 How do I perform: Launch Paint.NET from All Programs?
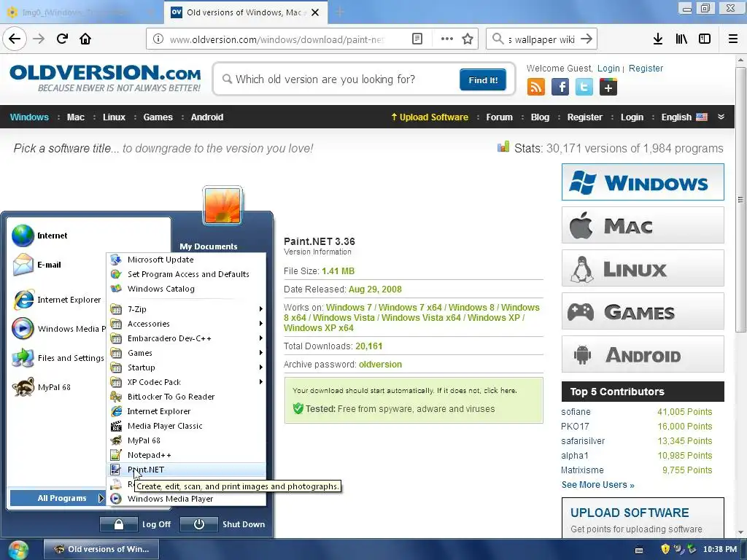[x=187, y=470]
